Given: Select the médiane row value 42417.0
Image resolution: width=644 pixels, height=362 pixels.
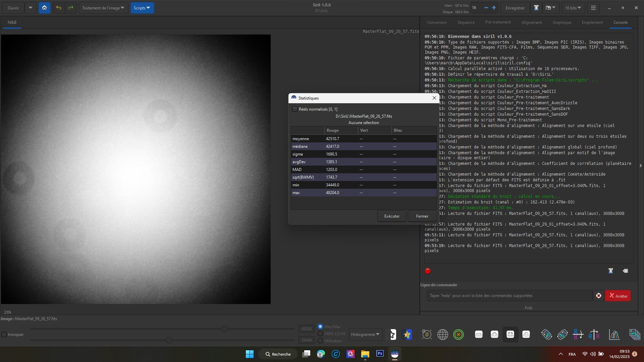Looking at the screenshot, I should (332, 146).
